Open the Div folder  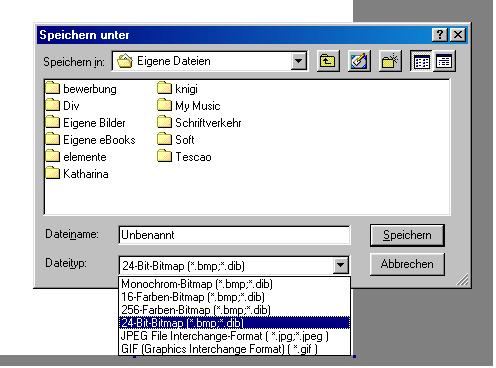tap(62, 106)
